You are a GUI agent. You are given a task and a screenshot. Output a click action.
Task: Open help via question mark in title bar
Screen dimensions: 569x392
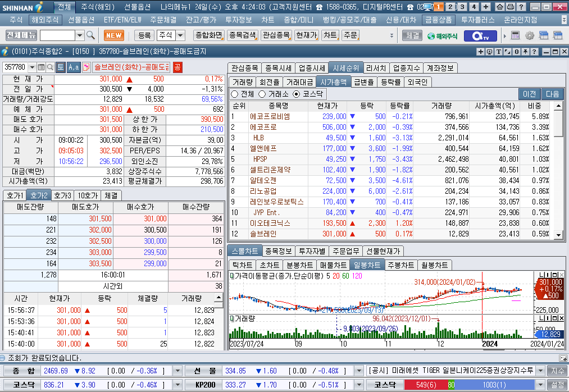tap(521, 7)
